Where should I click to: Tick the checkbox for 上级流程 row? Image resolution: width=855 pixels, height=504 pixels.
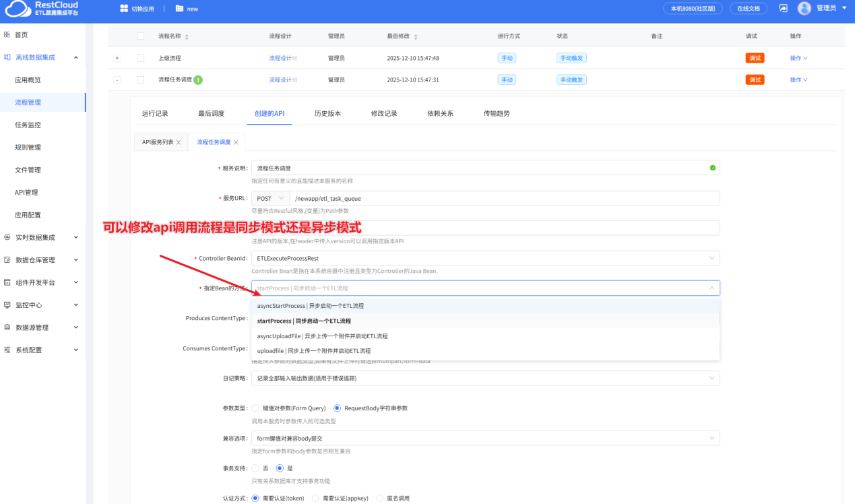pos(140,58)
